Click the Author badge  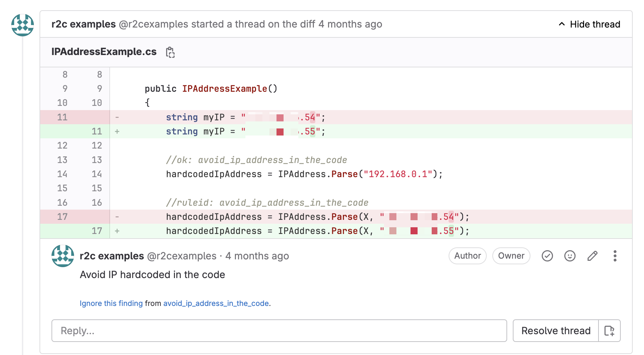467,256
